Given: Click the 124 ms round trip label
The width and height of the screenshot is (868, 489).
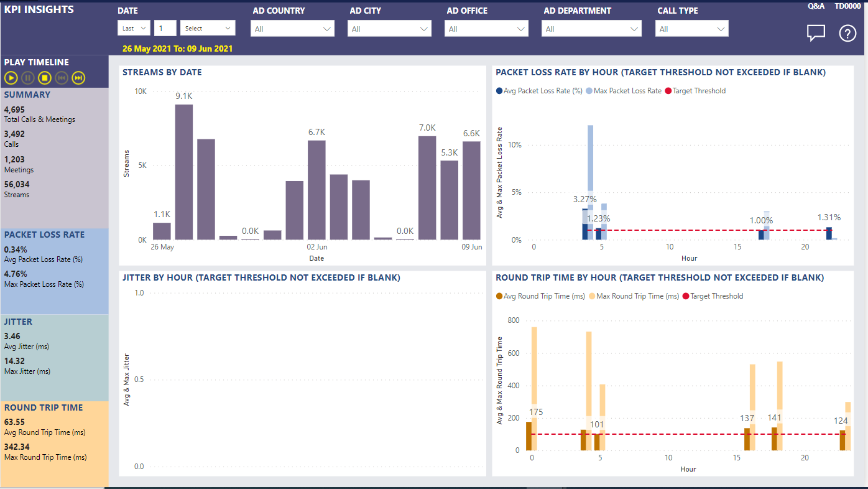Looking at the screenshot, I should pyautogui.click(x=841, y=421).
